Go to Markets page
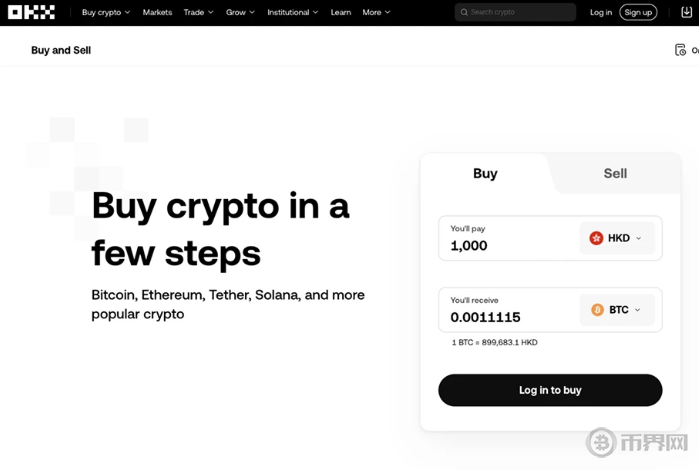This screenshot has width=699, height=470. (x=157, y=12)
